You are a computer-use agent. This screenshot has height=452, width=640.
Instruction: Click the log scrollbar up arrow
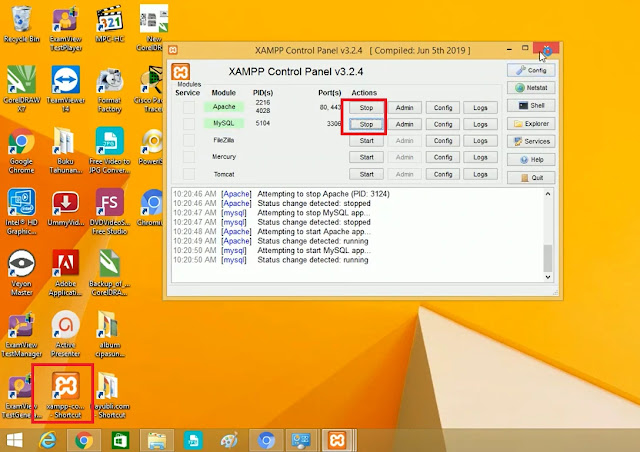pyautogui.click(x=548, y=194)
